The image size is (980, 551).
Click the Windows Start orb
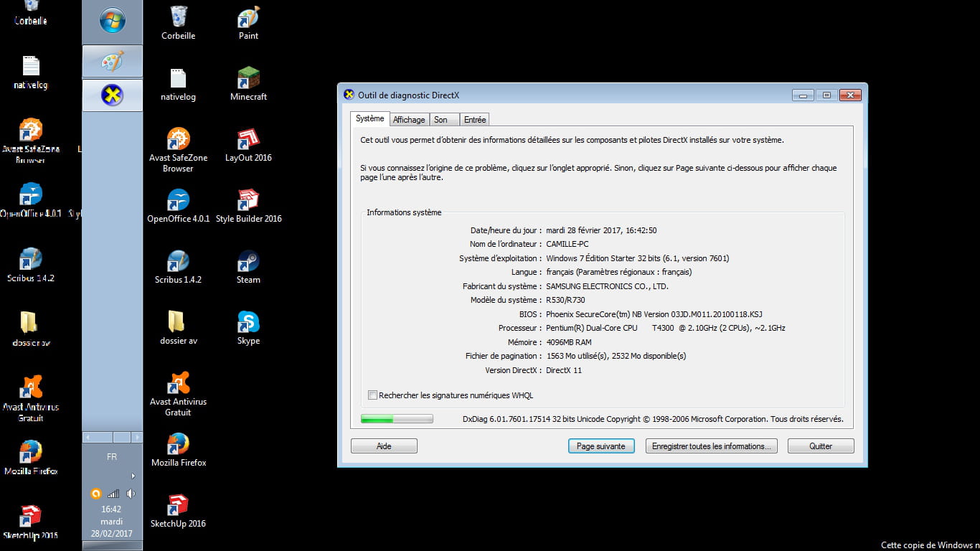click(113, 21)
